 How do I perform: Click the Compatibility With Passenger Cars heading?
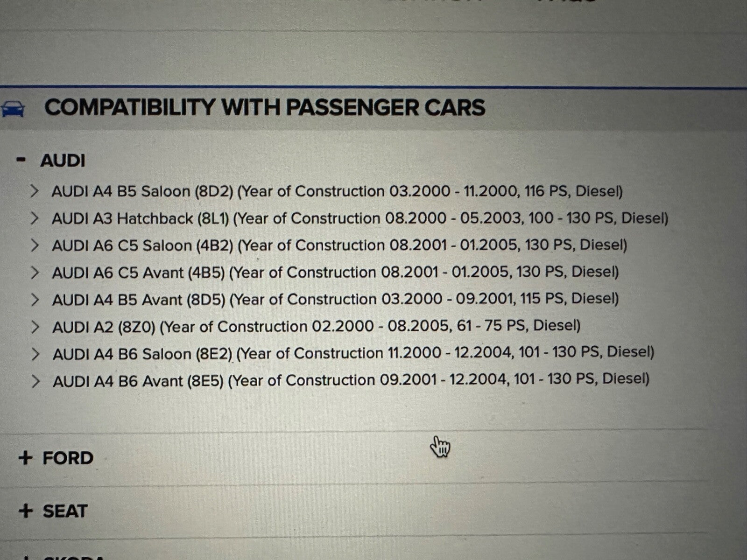265,108
